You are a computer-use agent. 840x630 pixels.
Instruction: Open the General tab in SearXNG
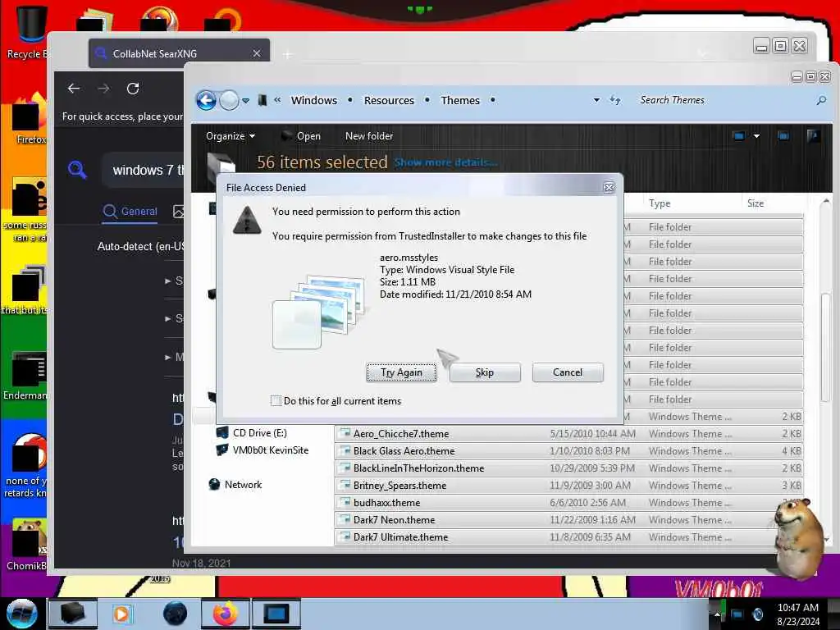(130, 211)
